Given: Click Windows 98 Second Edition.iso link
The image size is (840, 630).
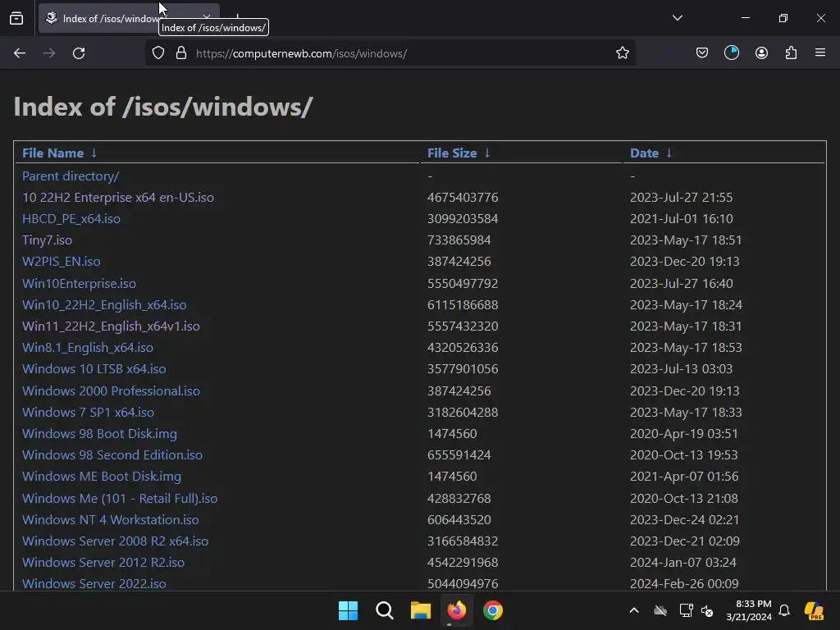Looking at the screenshot, I should pos(112,455).
